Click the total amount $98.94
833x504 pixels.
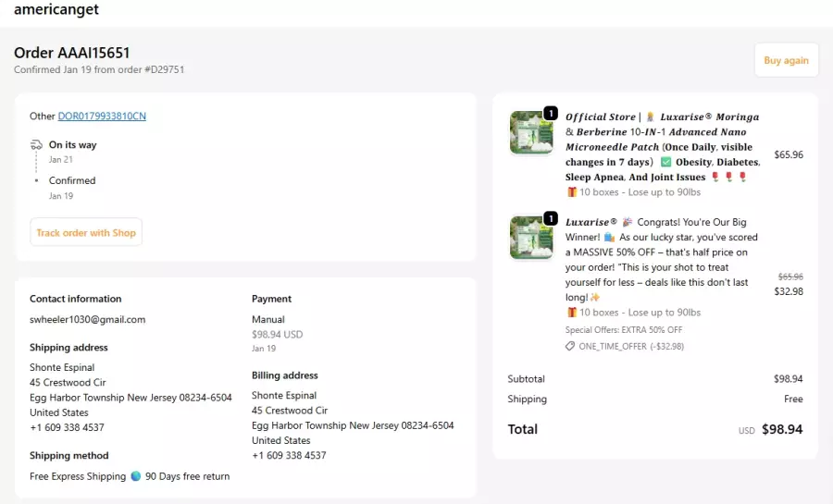tap(781, 429)
